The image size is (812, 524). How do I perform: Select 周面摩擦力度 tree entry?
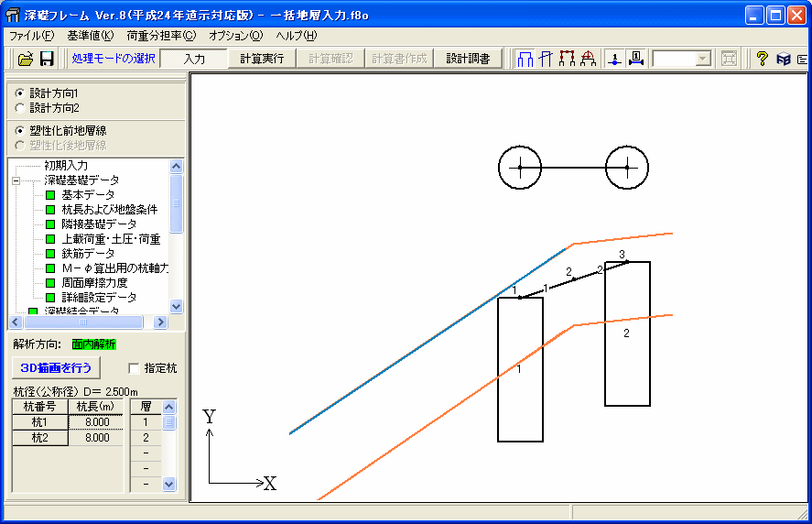click(94, 282)
